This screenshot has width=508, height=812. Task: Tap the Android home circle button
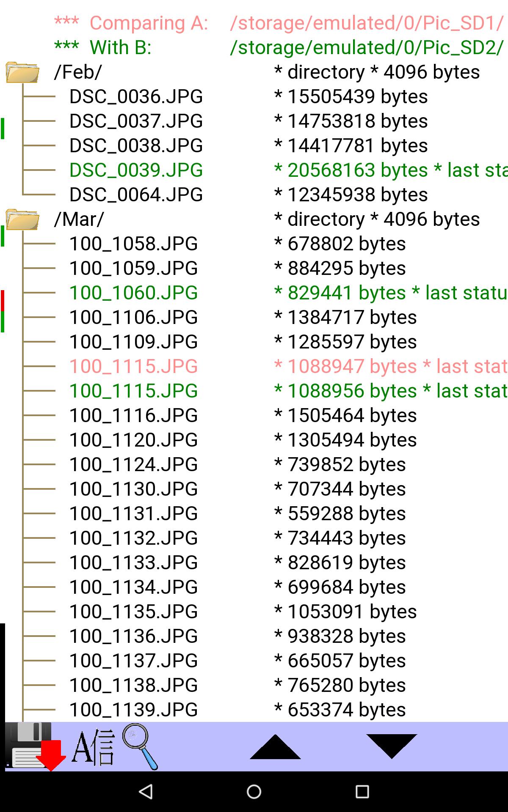pos(254,791)
